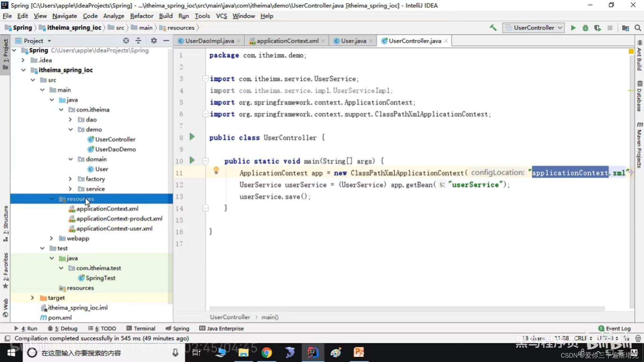Click the microphone icon in taskbar search
The width and height of the screenshot is (644, 362).
[x=175, y=353]
